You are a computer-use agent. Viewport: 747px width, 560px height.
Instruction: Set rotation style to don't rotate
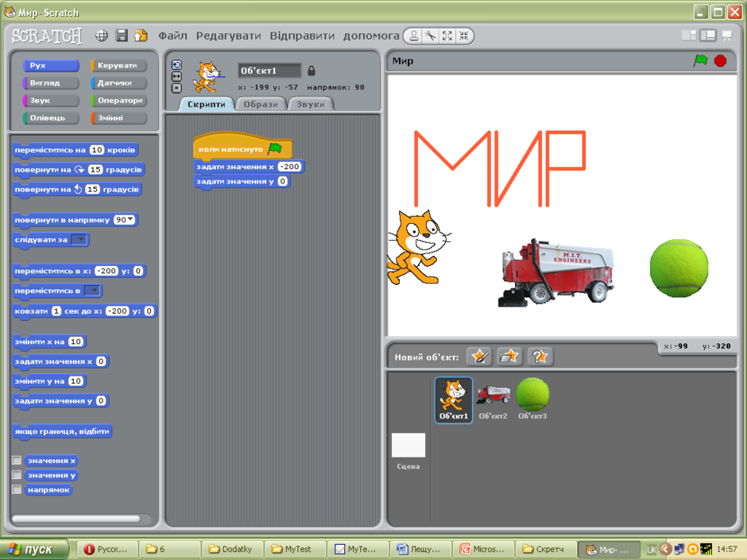pyautogui.click(x=176, y=87)
